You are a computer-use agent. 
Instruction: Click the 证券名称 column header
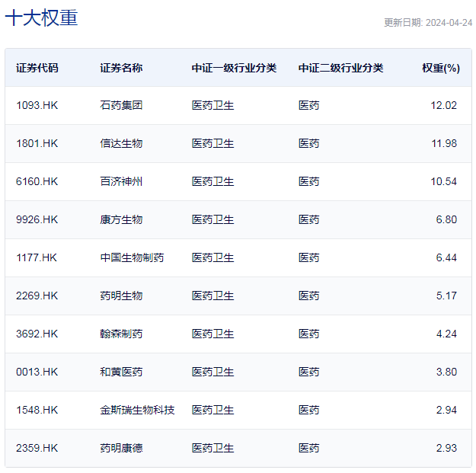pyautogui.click(x=121, y=68)
